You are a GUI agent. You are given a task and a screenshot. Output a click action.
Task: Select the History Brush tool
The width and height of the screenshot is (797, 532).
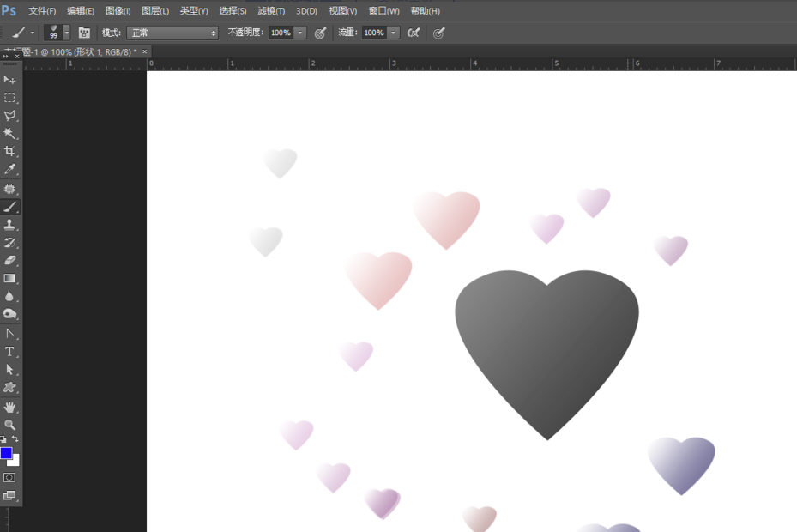(x=9, y=242)
